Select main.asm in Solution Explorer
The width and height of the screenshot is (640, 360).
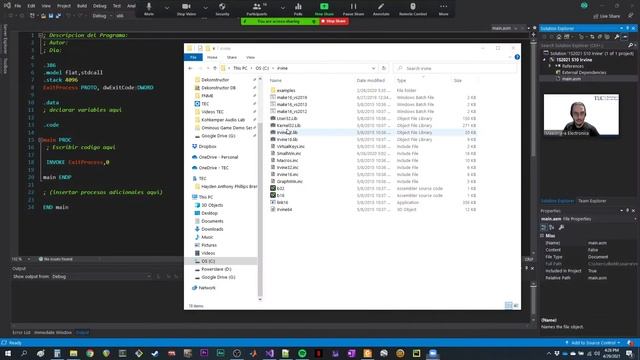[571, 79]
